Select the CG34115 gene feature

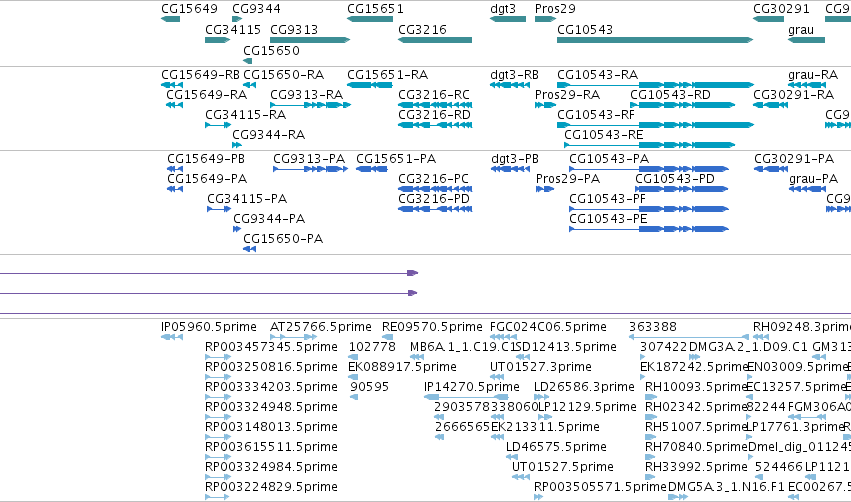pos(218,40)
